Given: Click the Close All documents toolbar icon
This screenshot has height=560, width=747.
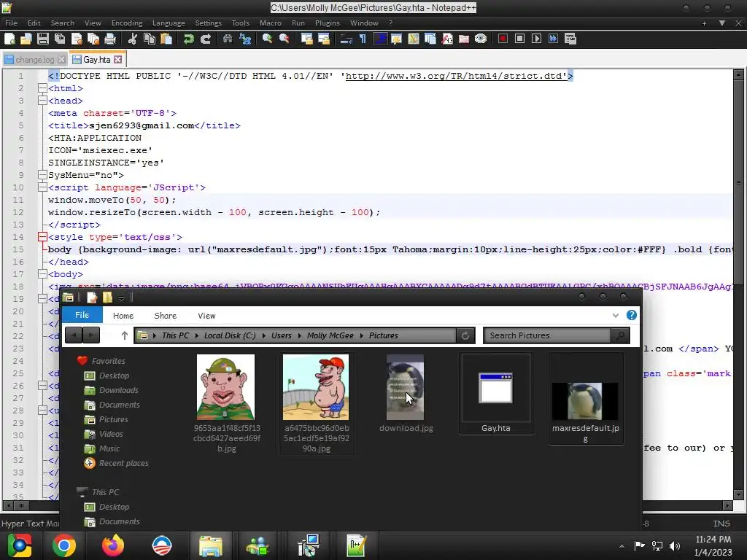Looking at the screenshot, I should tap(93, 39).
